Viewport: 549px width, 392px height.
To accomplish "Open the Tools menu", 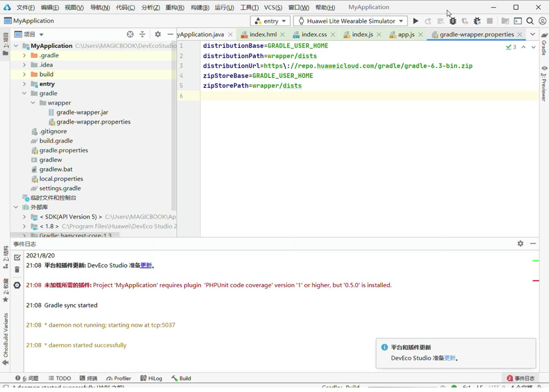I will point(249,7).
